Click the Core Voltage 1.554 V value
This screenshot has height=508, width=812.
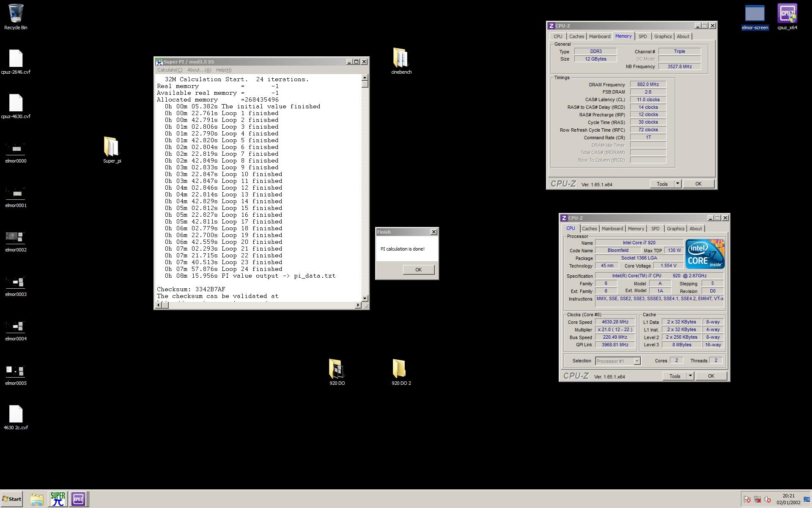coord(668,266)
